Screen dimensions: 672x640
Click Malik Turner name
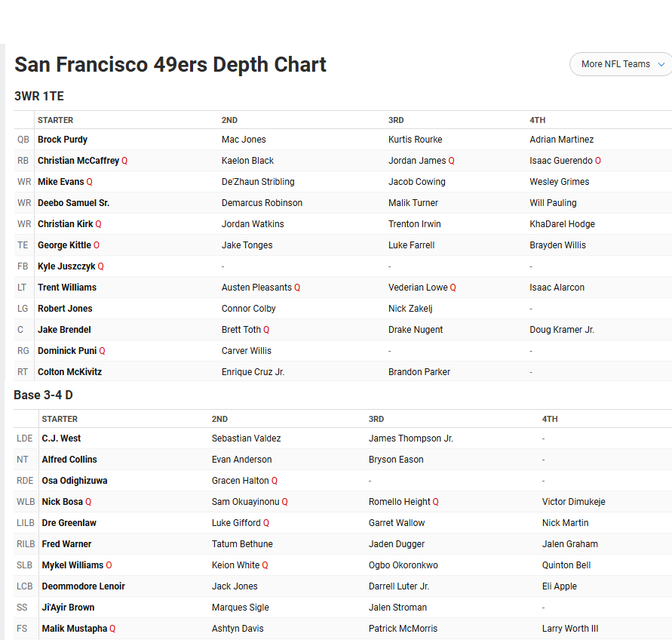(413, 203)
